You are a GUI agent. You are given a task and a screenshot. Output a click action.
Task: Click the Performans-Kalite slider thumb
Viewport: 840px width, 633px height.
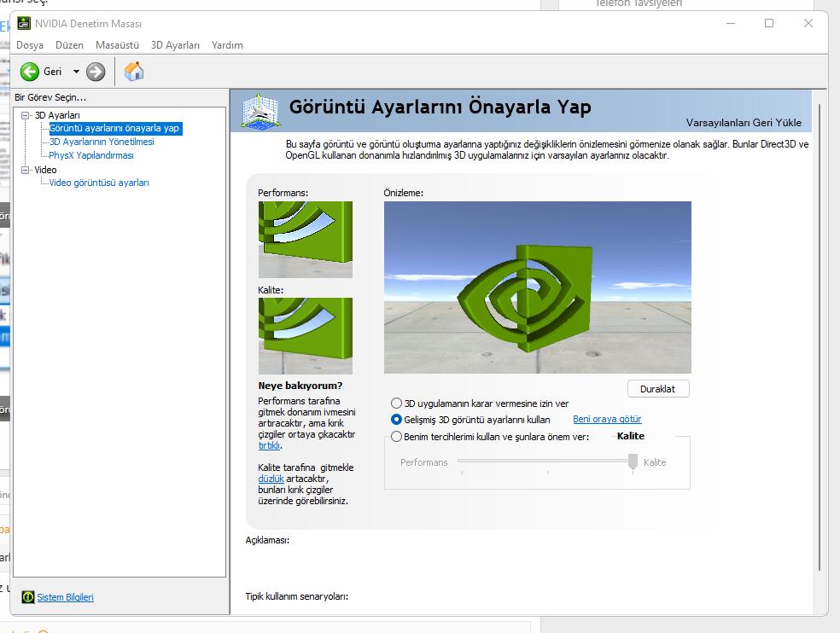633,462
